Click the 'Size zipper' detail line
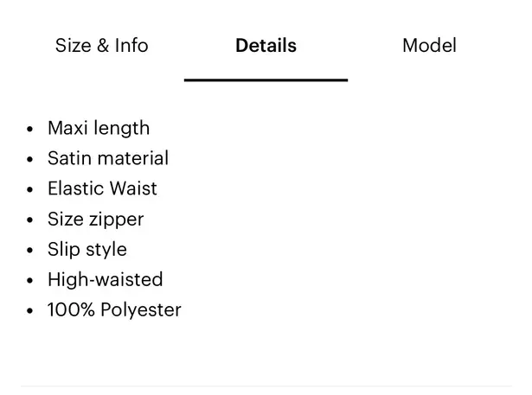 point(95,220)
